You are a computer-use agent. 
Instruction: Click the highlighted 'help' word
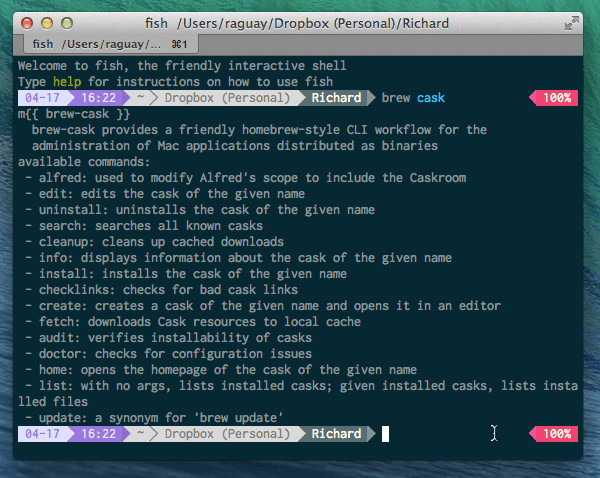67,82
